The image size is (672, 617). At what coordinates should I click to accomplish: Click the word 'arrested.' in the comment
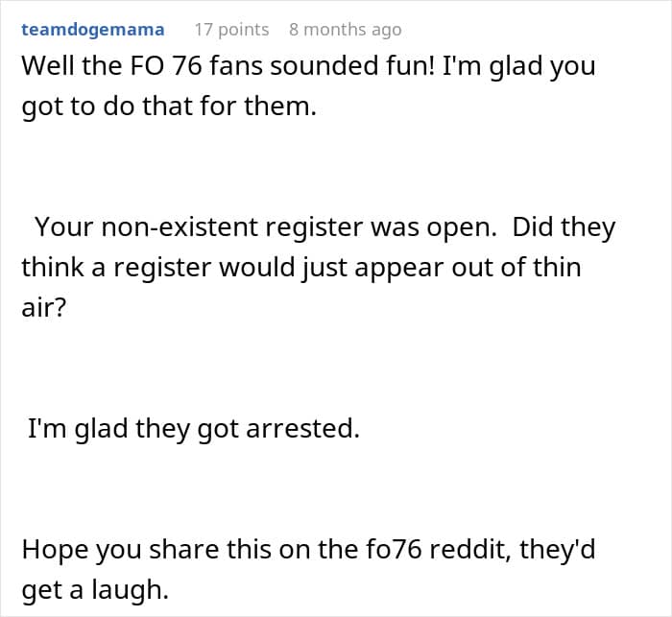tap(302, 429)
